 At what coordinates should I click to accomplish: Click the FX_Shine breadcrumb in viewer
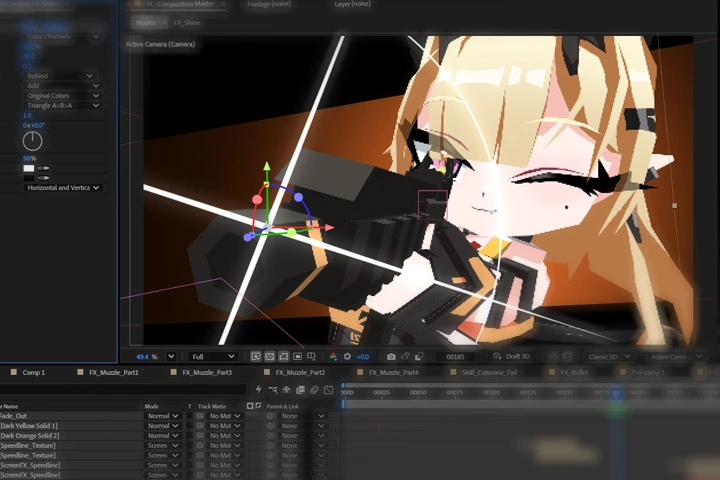click(x=187, y=23)
